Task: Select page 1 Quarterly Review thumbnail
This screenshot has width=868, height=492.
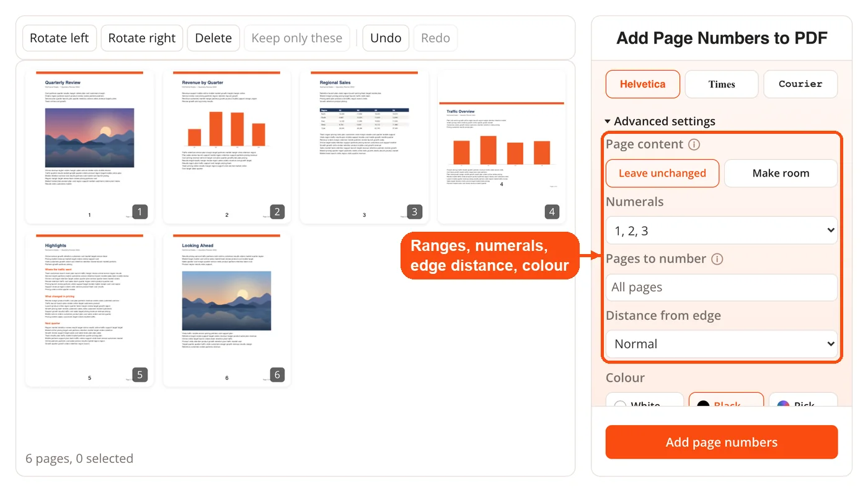Action: (89, 146)
